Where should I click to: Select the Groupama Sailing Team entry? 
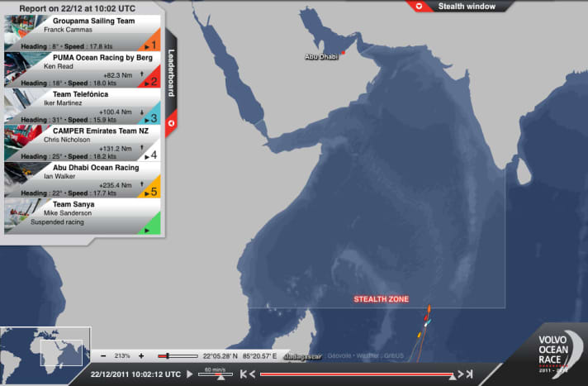pos(82,33)
